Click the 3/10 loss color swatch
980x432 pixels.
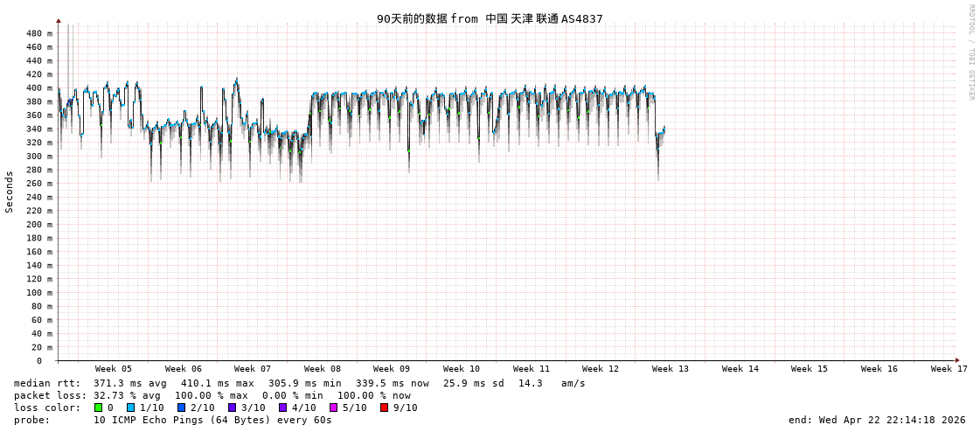[232, 408]
